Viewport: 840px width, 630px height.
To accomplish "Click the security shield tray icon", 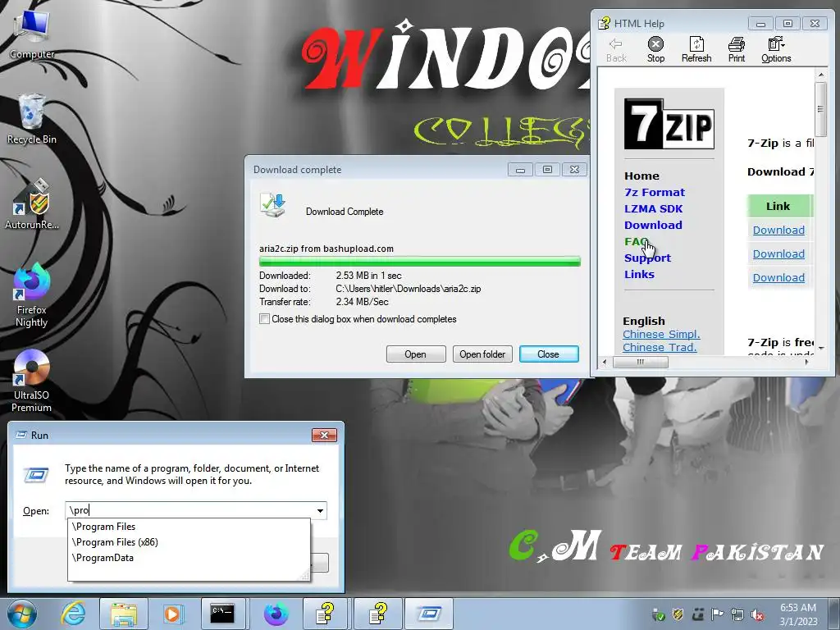I will click(678, 614).
